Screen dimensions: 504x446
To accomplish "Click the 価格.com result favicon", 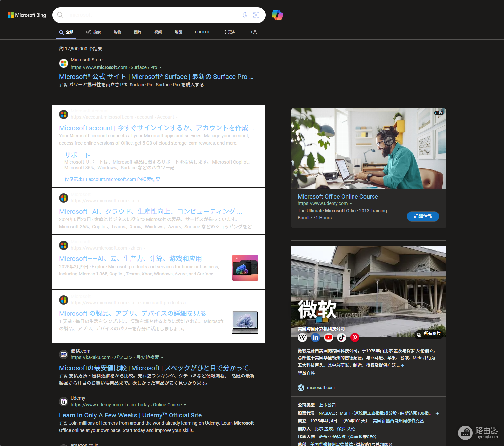I will click(64, 355).
